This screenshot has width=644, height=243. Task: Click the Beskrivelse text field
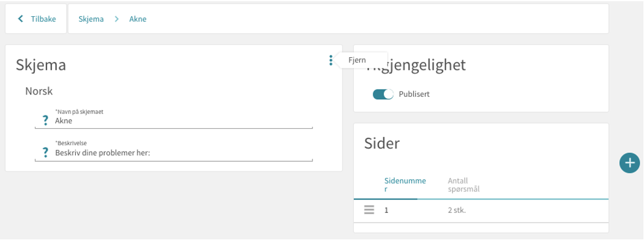coord(183,153)
